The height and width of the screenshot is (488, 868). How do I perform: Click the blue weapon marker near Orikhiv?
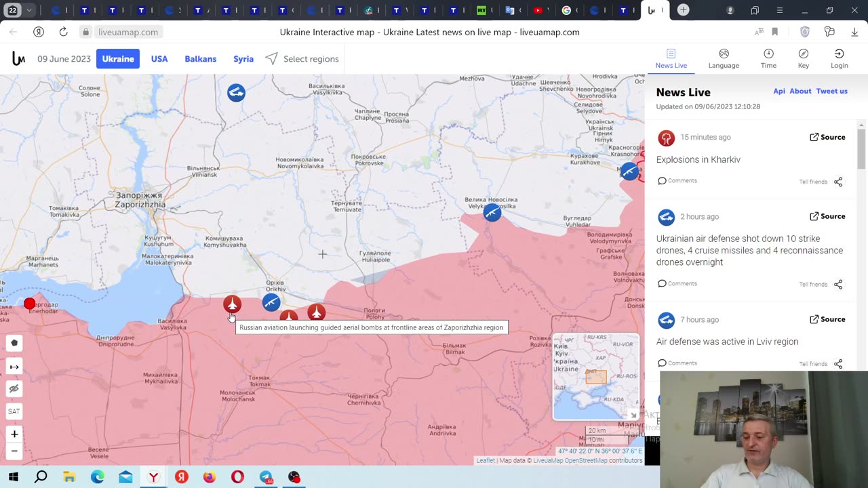(271, 302)
